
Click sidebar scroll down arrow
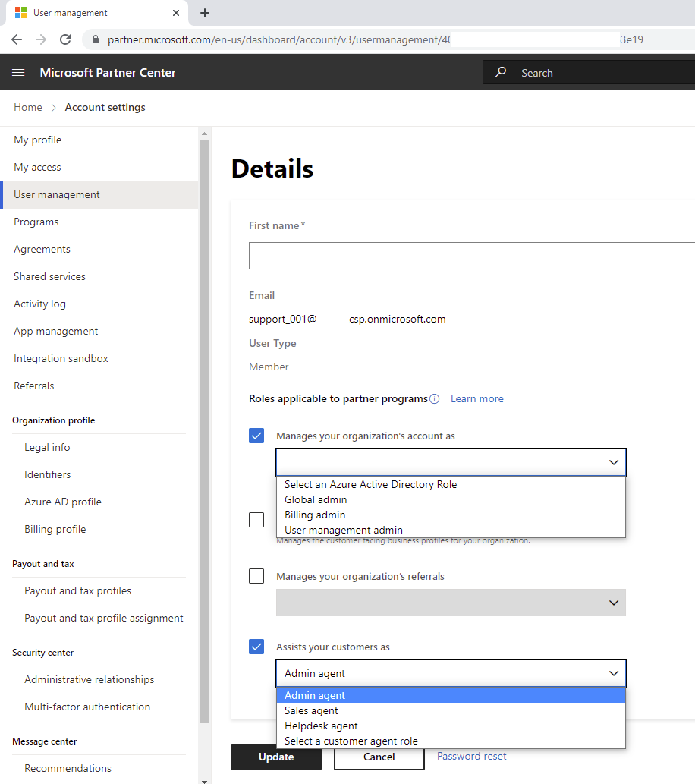click(x=204, y=780)
